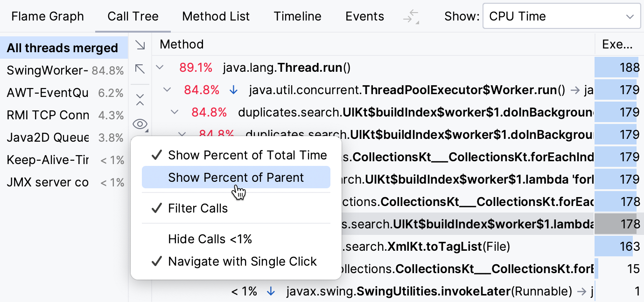Open the eye icon view settings menu
Image resolution: width=644 pixels, height=302 pixels.
140,124
